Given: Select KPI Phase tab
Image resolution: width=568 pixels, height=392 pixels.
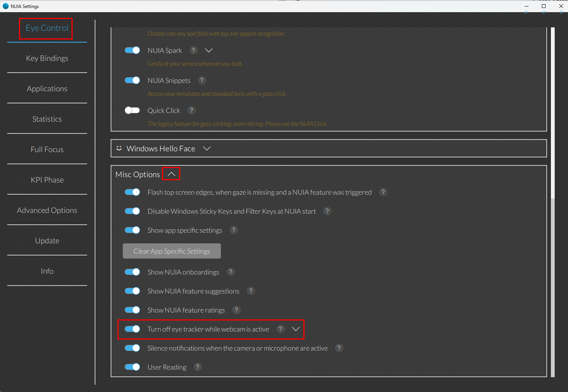Looking at the screenshot, I should click(x=47, y=180).
